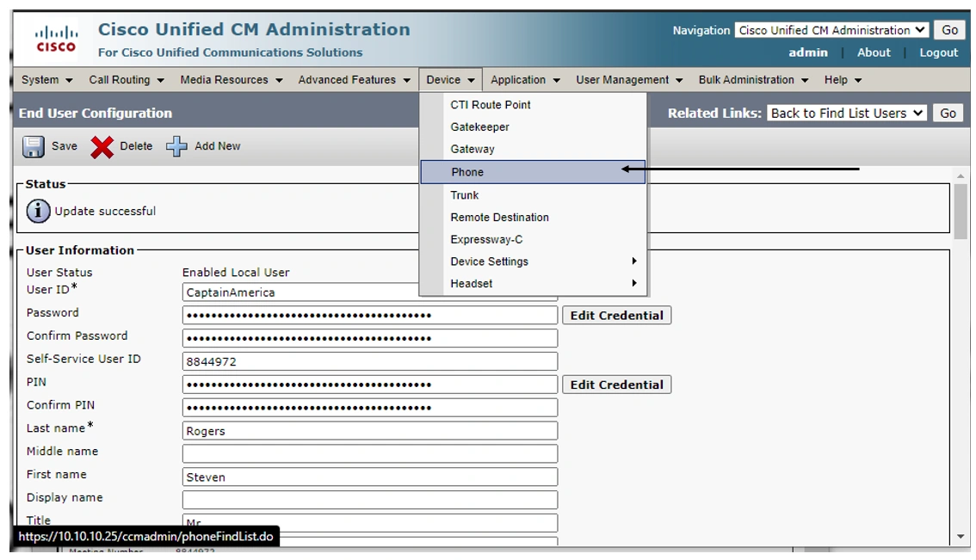The width and height of the screenshot is (976, 560).
Task: Click the empty Middle name field
Action: click(370, 453)
